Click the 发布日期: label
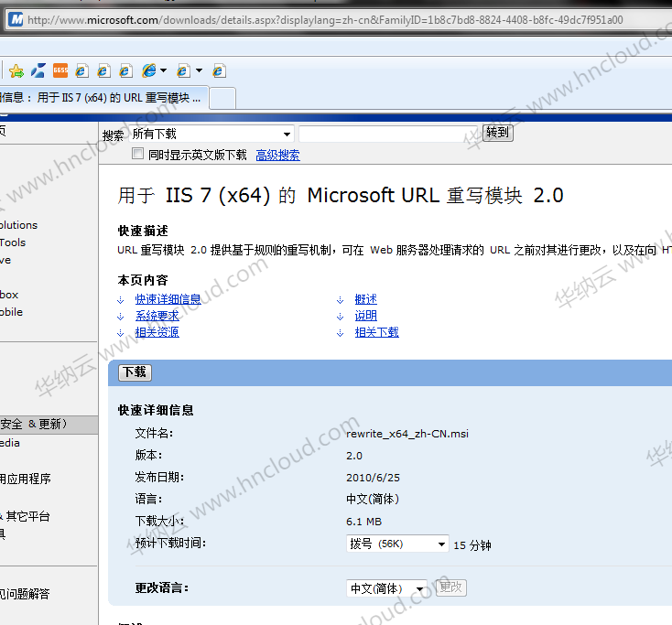Viewport: 672px width, 625px height. (x=159, y=477)
